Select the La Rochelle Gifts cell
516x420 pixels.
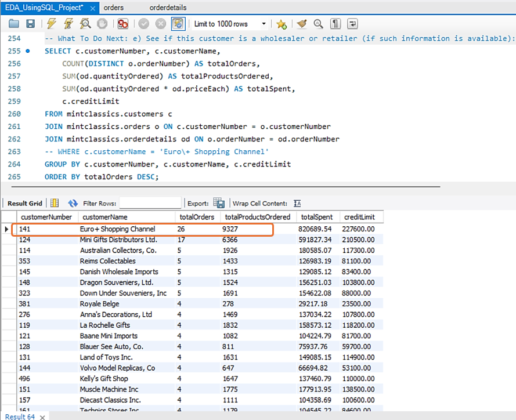[127, 325]
